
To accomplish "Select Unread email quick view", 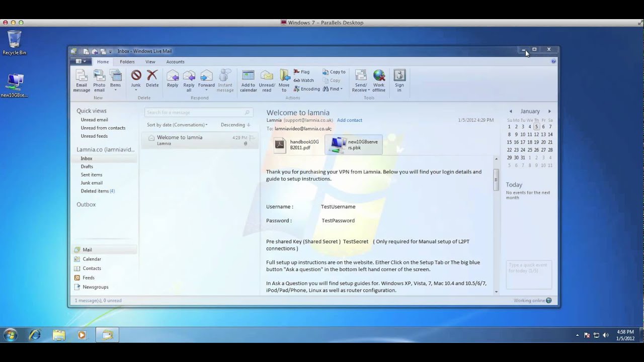I will [95, 120].
